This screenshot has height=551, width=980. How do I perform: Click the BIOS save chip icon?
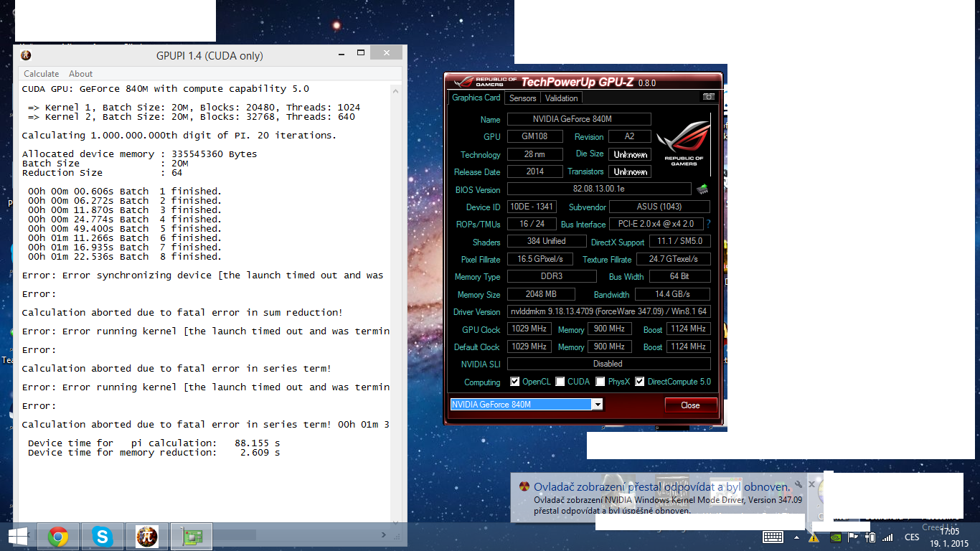(x=702, y=189)
